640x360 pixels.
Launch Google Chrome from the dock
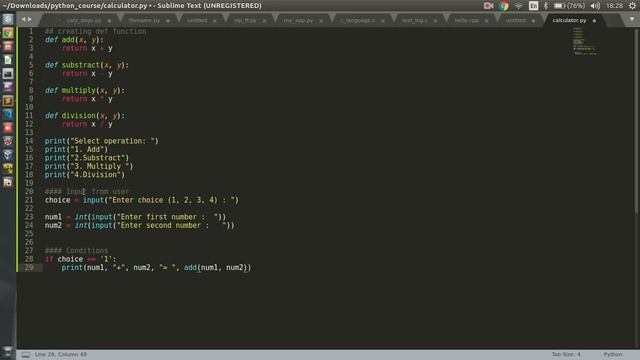click(x=8, y=33)
